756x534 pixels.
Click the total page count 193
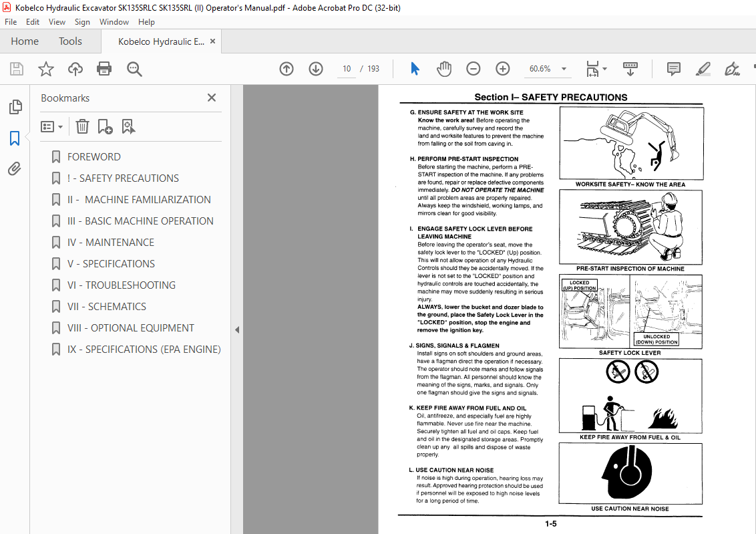373,69
